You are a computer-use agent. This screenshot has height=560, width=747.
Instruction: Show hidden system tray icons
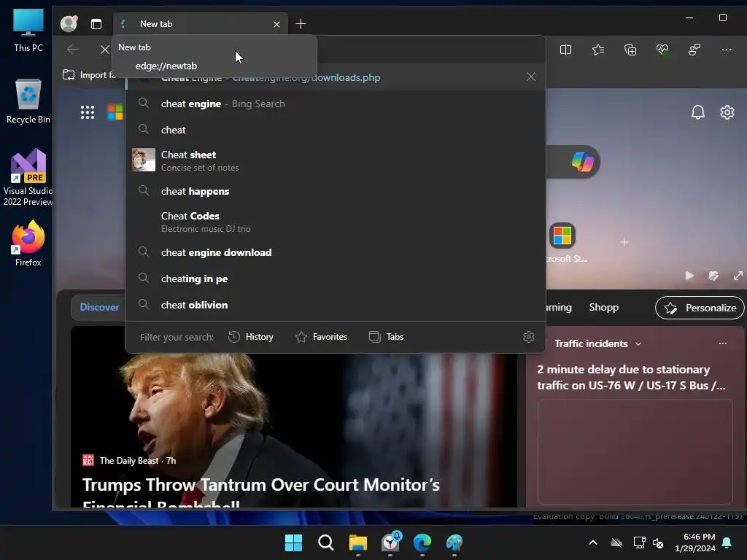point(592,542)
